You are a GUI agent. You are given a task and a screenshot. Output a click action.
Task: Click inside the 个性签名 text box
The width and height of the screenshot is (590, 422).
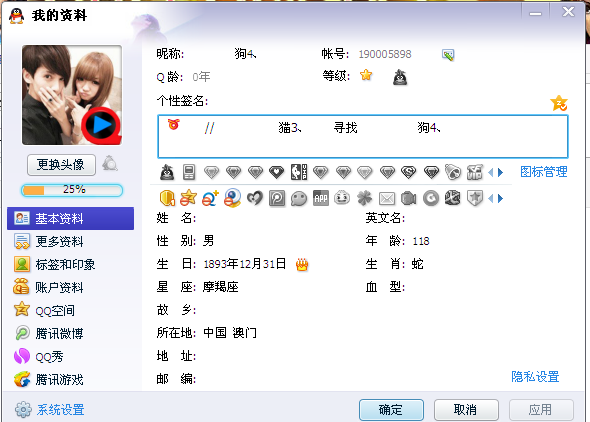click(x=363, y=137)
